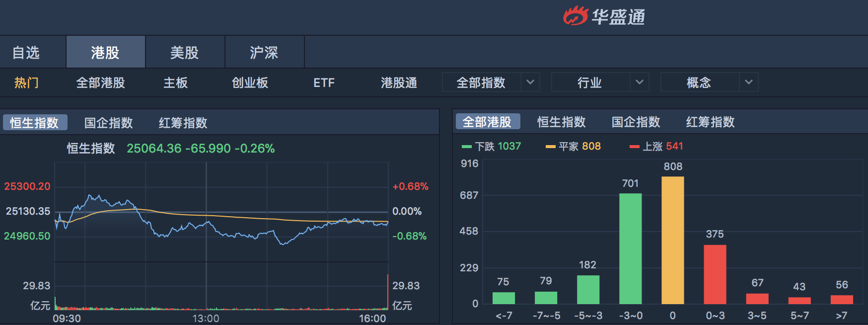This screenshot has width=868, height=325.
Task: Show 全部港股 stock list
Action: [100, 82]
